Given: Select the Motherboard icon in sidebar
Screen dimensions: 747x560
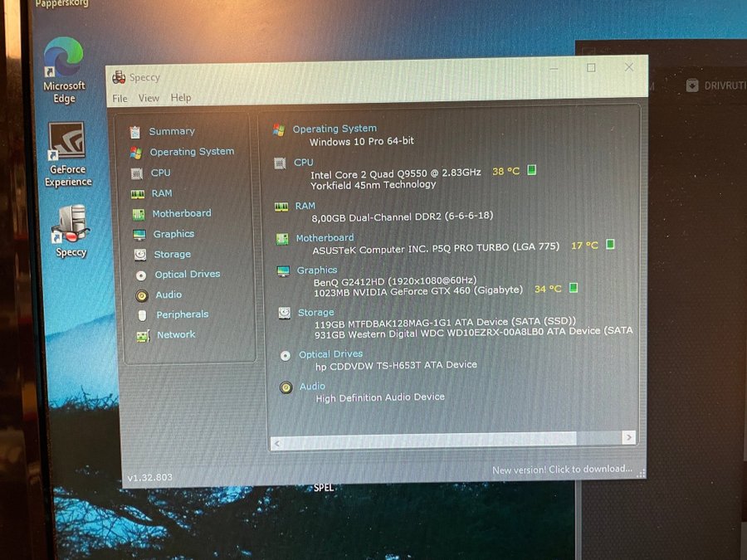Looking at the screenshot, I should [x=139, y=215].
